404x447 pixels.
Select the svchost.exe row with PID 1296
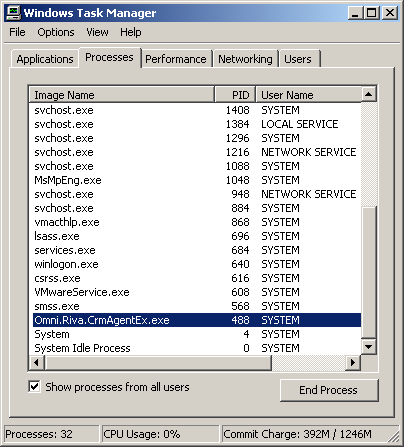point(197,138)
